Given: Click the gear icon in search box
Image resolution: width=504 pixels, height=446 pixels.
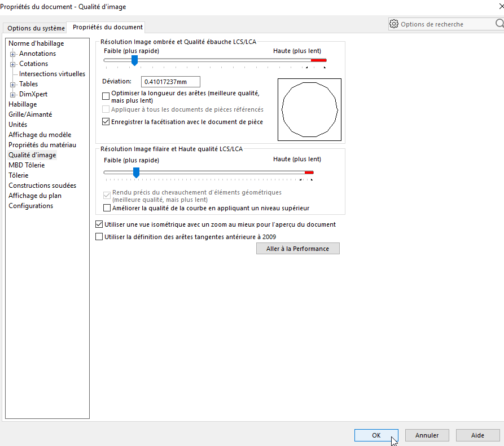Looking at the screenshot, I should [x=394, y=24].
